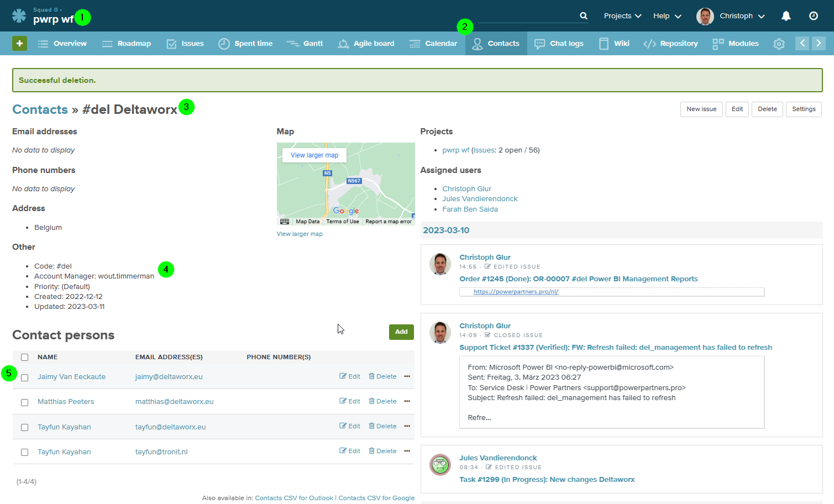
Task: Open the Chat logs tab
Action: pos(559,43)
